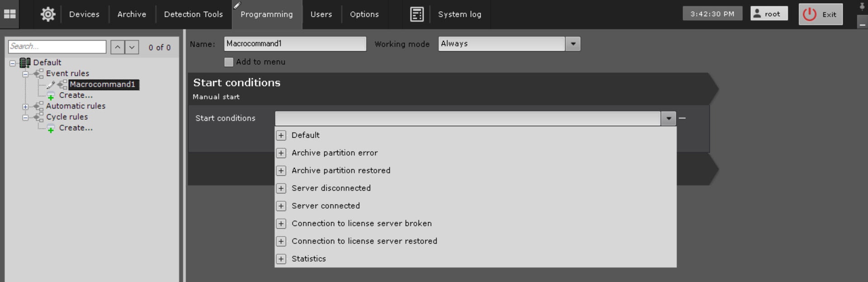868x282 pixels.
Task: Go to next search result arrow
Action: [132, 47]
